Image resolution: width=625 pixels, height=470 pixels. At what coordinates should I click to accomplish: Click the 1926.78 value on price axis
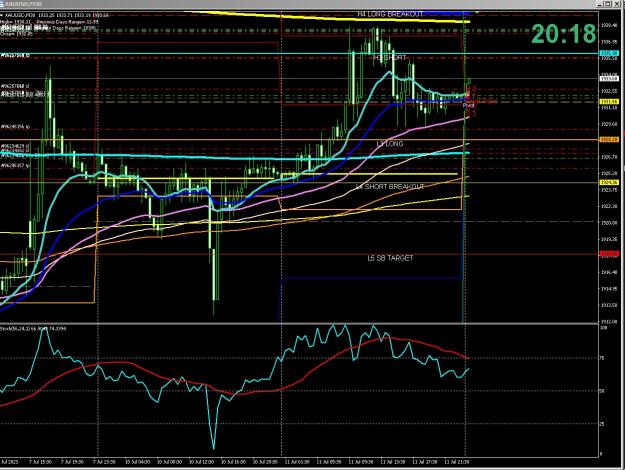609,157
